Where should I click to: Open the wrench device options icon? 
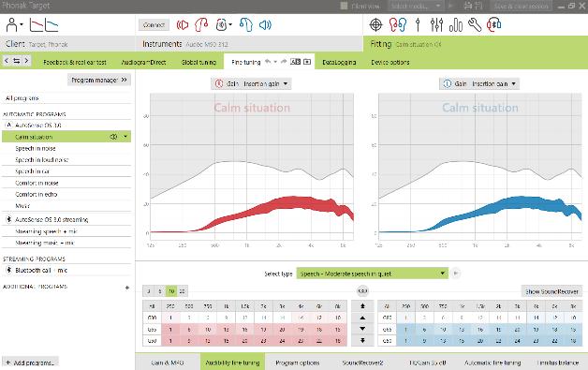475,25
